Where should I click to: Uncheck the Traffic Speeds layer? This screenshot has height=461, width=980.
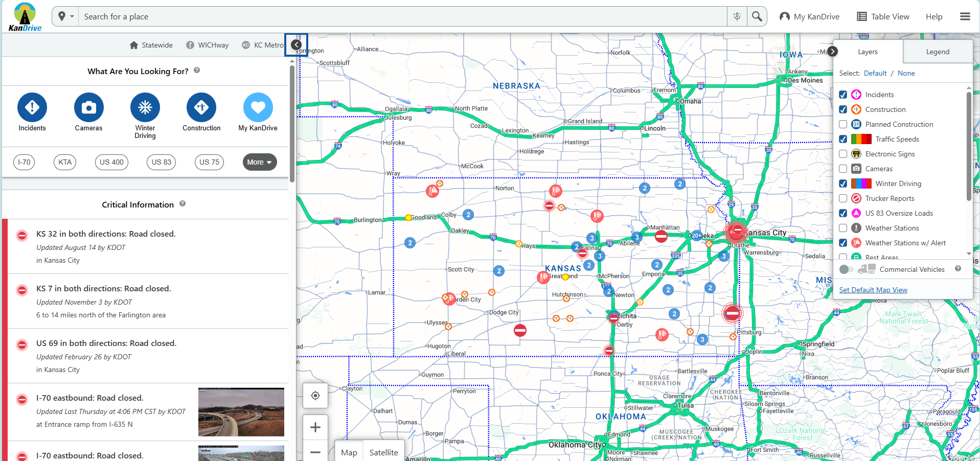coord(843,139)
